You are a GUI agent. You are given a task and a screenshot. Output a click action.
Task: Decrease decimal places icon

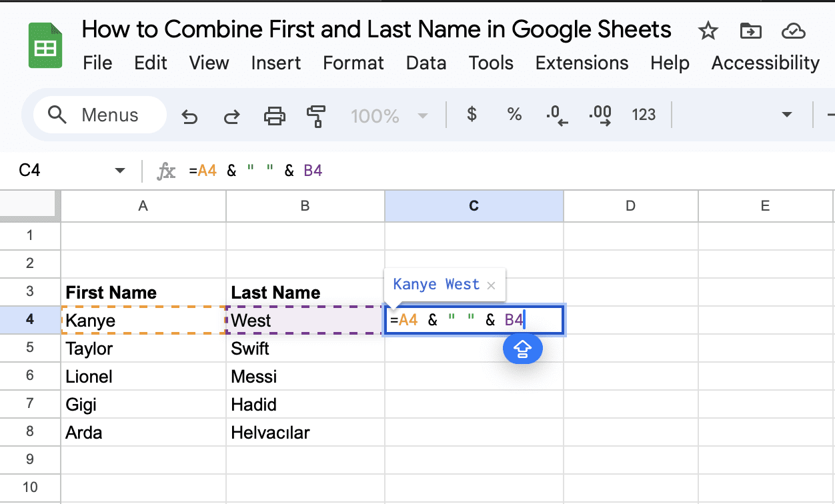[556, 115]
